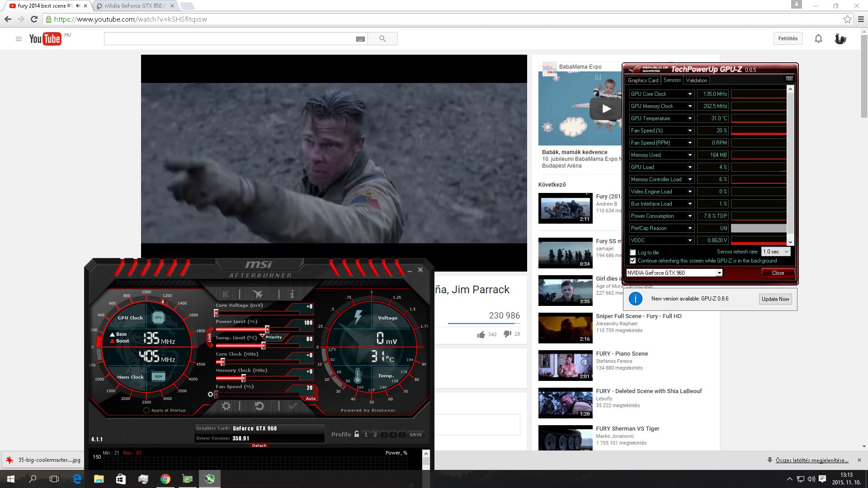868x488 pixels.
Task: Switch to Validation tab in GPU-Z
Action: click(696, 80)
